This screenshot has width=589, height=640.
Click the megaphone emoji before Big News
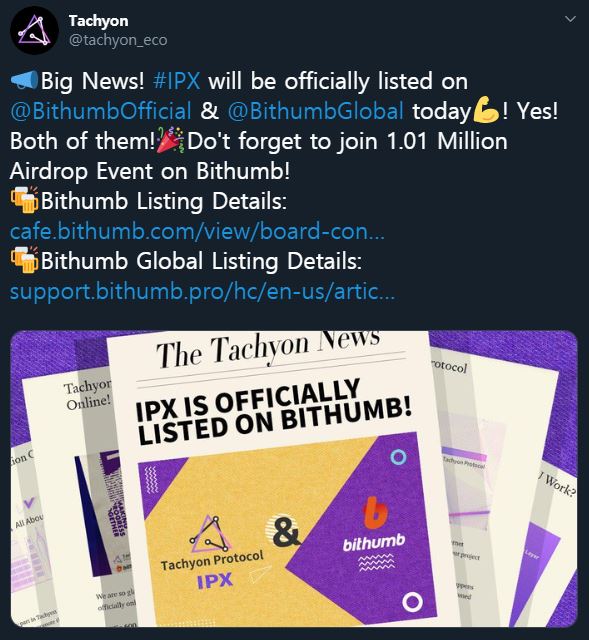[24, 80]
